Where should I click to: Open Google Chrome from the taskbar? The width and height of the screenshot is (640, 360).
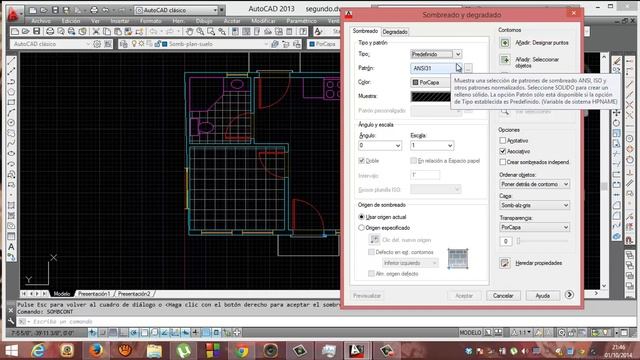(x=242, y=350)
